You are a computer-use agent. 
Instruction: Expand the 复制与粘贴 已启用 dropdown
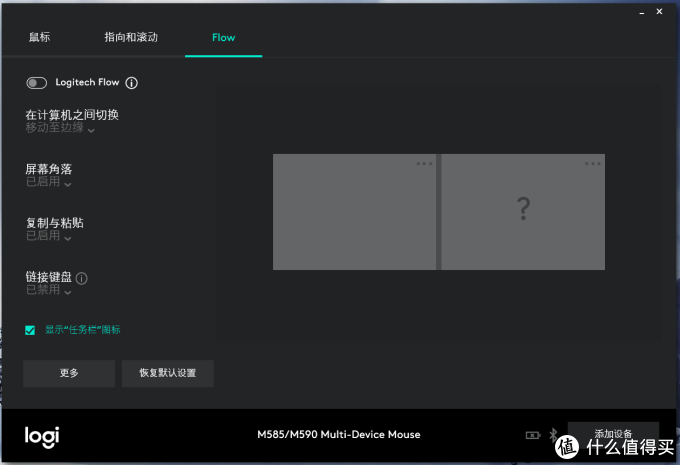(48, 236)
